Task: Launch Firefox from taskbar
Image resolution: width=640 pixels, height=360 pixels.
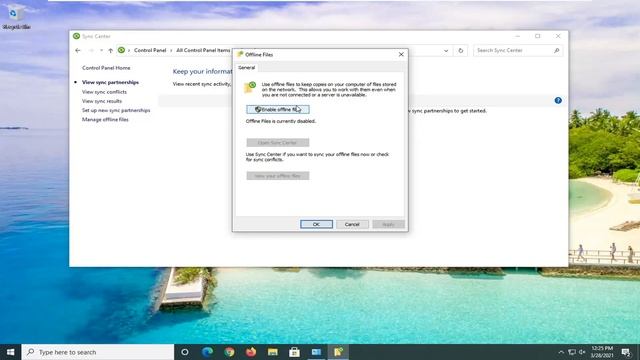Action: 251,352
